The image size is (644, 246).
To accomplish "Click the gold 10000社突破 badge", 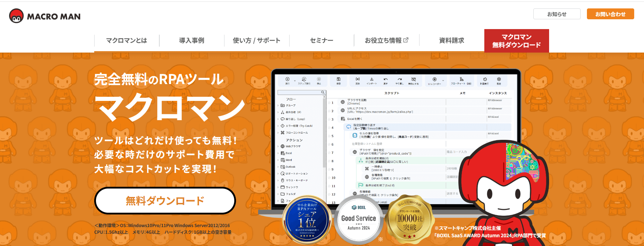I will pyautogui.click(x=409, y=220).
